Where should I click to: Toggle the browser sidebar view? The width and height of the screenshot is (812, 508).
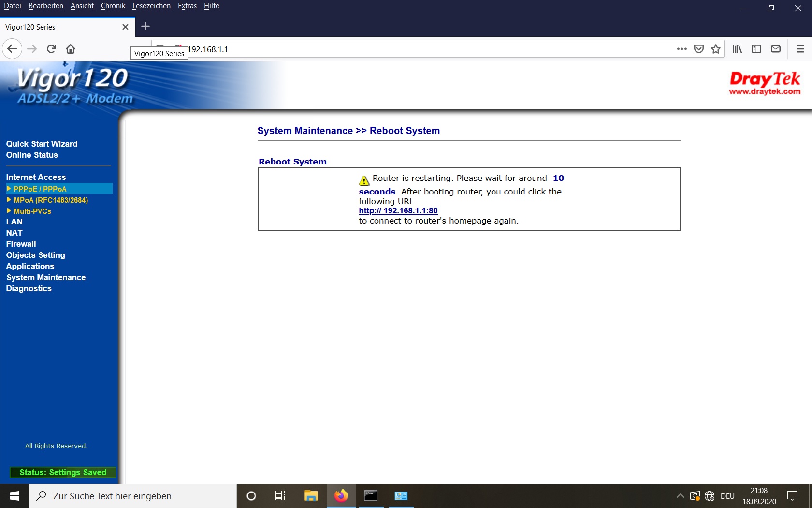click(756, 49)
